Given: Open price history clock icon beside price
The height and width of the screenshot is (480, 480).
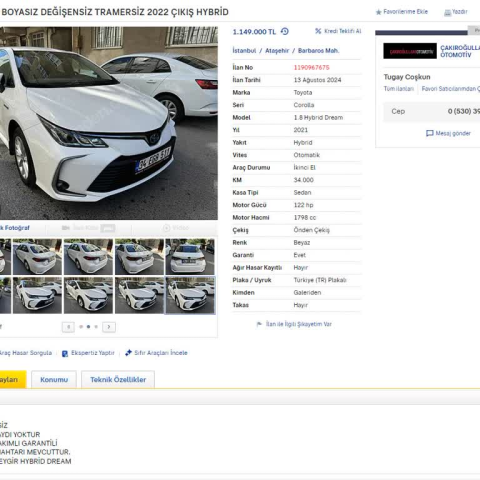Looking at the screenshot, I should 284,31.
